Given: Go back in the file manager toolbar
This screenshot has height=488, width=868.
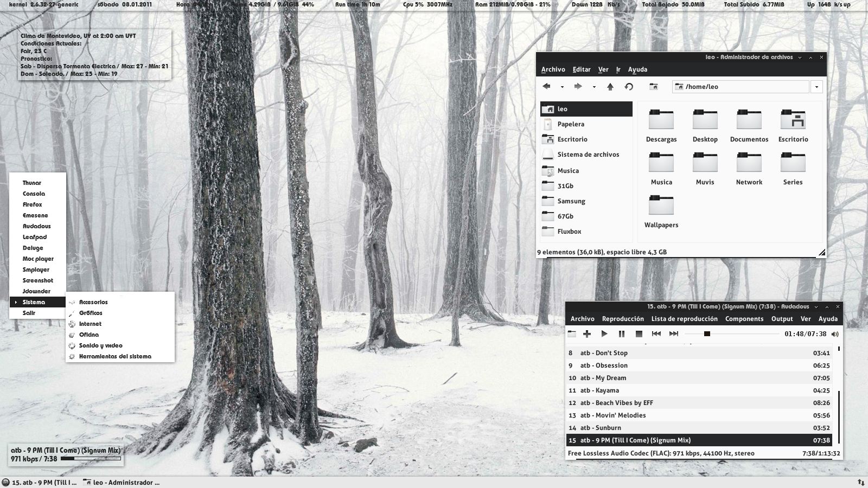Looking at the screenshot, I should coord(546,86).
